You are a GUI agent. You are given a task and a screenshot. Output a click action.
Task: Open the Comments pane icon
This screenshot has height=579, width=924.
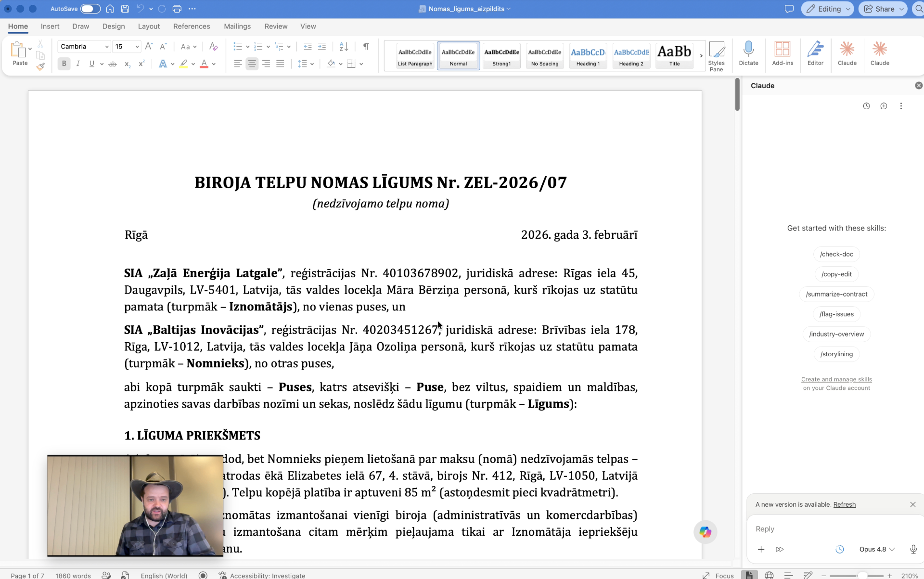(789, 9)
